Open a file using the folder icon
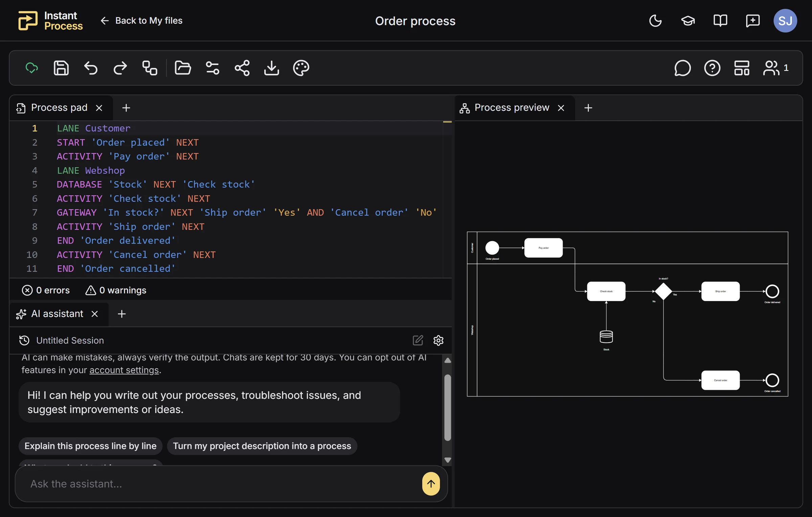Image resolution: width=812 pixels, height=517 pixels. point(183,68)
